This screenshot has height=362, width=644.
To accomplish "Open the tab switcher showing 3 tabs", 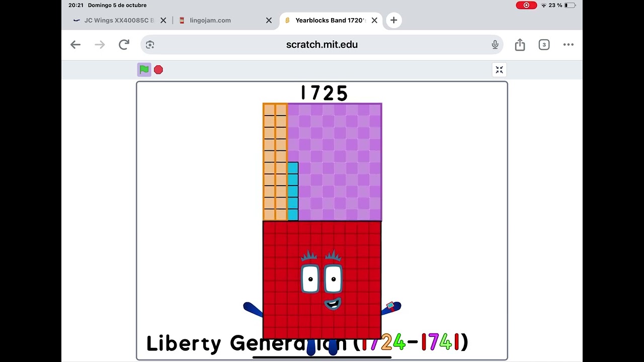I will pyautogui.click(x=544, y=45).
